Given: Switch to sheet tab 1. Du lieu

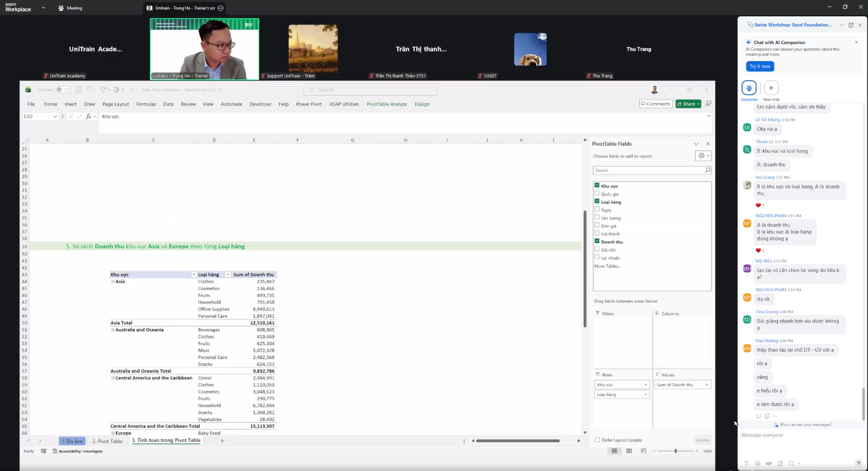Looking at the screenshot, I should tap(72, 441).
